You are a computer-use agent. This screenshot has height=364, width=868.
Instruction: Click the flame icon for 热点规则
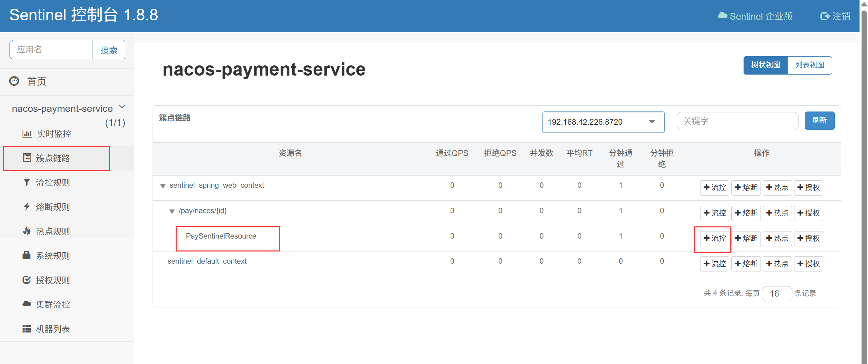click(27, 230)
